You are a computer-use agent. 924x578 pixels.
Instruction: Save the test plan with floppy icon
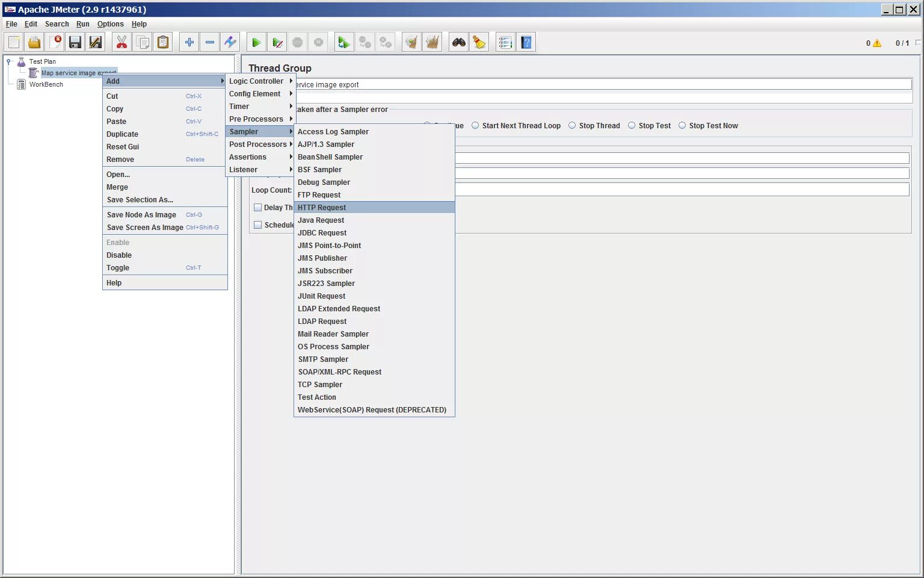coord(75,42)
